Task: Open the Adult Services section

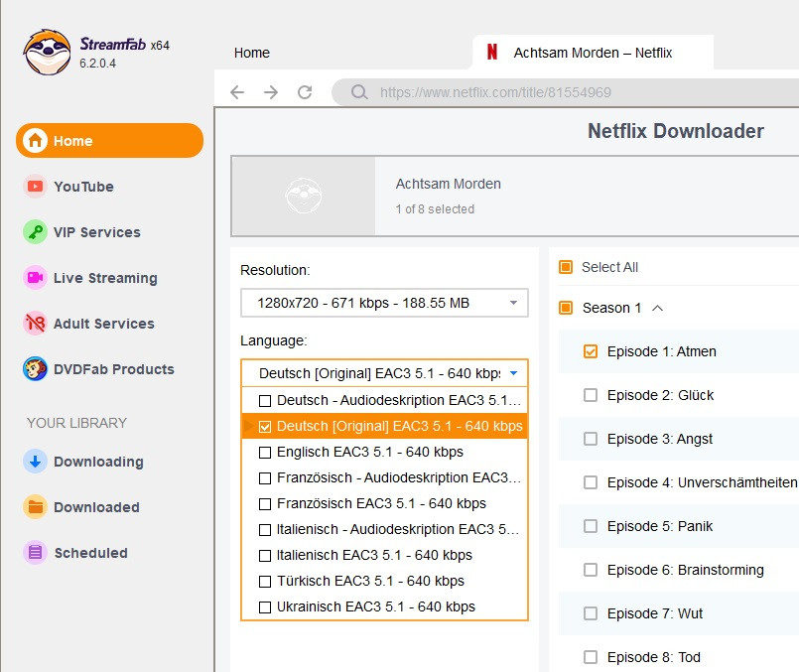Action: click(103, 324)
